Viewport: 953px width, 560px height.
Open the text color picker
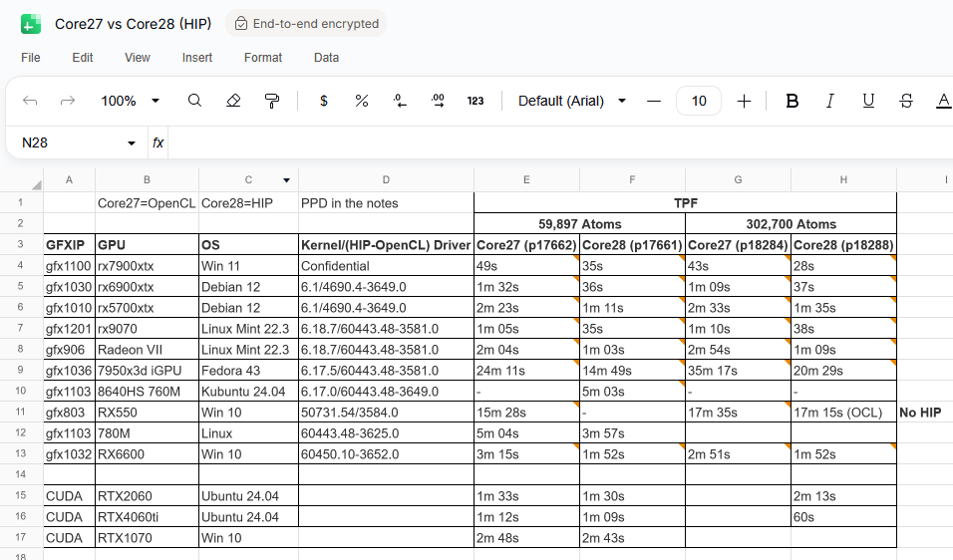(x=943, y=101)
